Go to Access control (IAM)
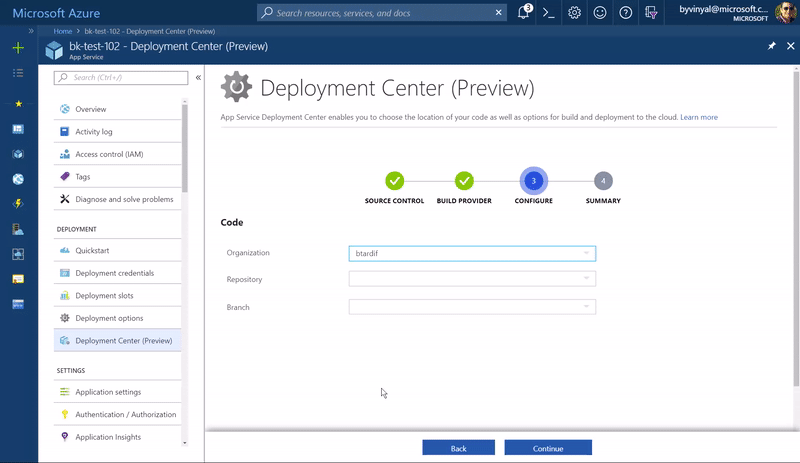The height and width of the screenshot is (463, 800). pos(109,154)
